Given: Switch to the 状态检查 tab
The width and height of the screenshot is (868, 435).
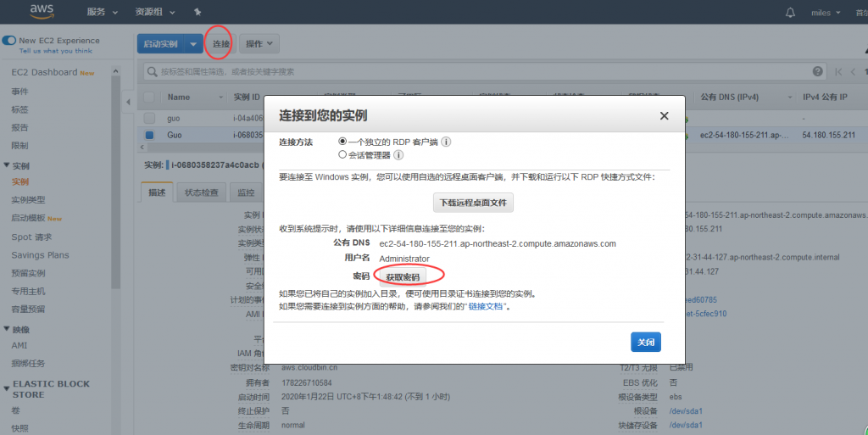Looking at the screenshot, I should (201, 192).
